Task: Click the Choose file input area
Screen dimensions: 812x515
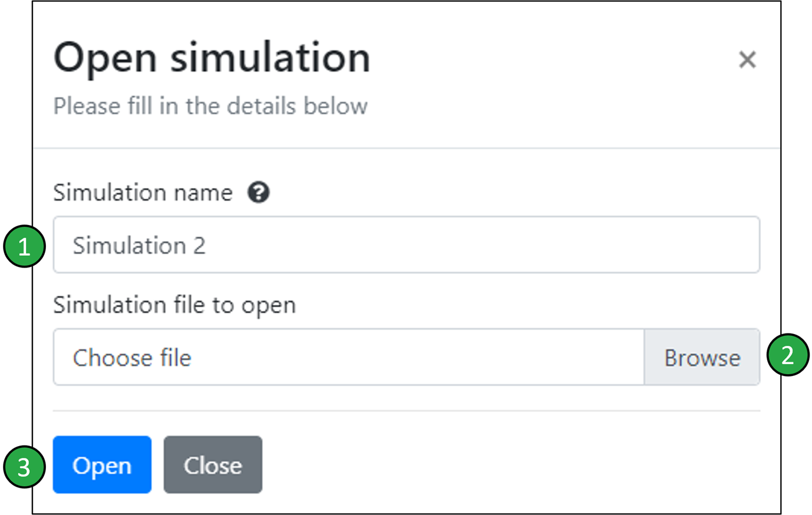Action: 349,357
